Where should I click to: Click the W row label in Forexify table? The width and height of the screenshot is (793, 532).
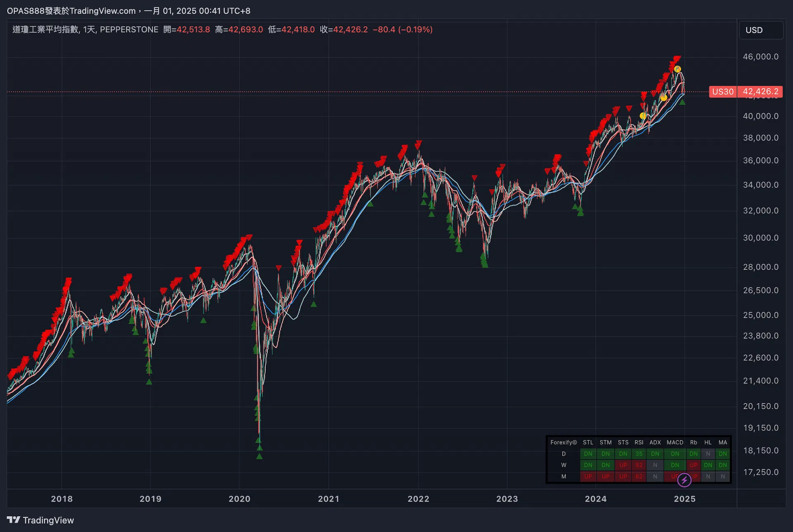point(563,465)
